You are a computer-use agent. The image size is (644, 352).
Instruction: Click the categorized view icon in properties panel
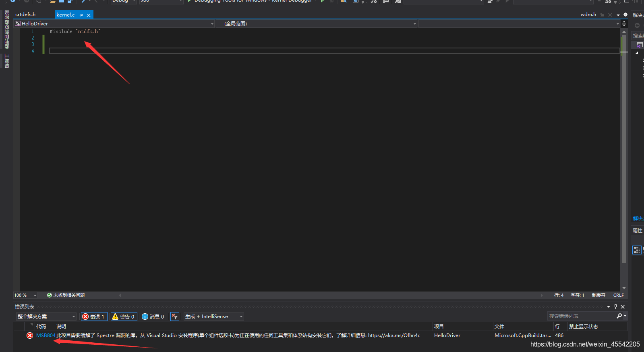(x=637, y=250)
